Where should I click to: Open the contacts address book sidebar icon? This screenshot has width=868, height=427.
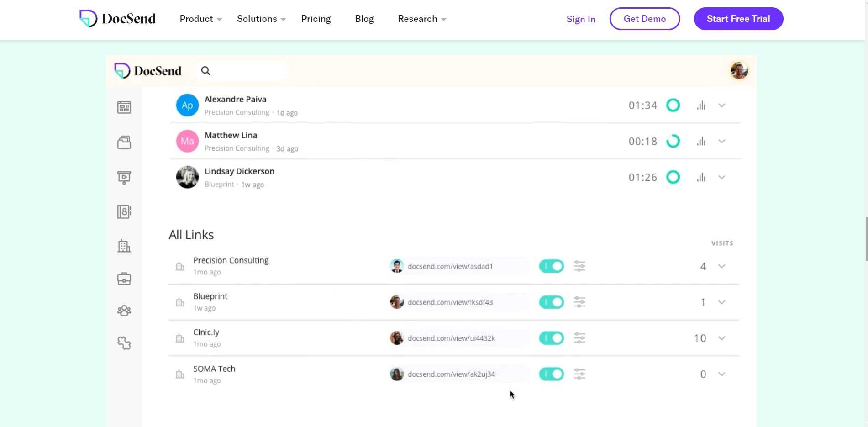[x=124, y=211]
